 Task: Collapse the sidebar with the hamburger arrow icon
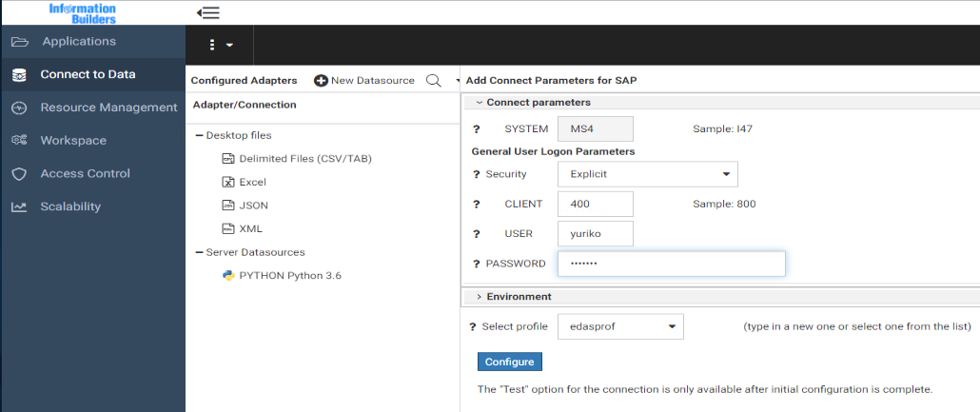207,12
